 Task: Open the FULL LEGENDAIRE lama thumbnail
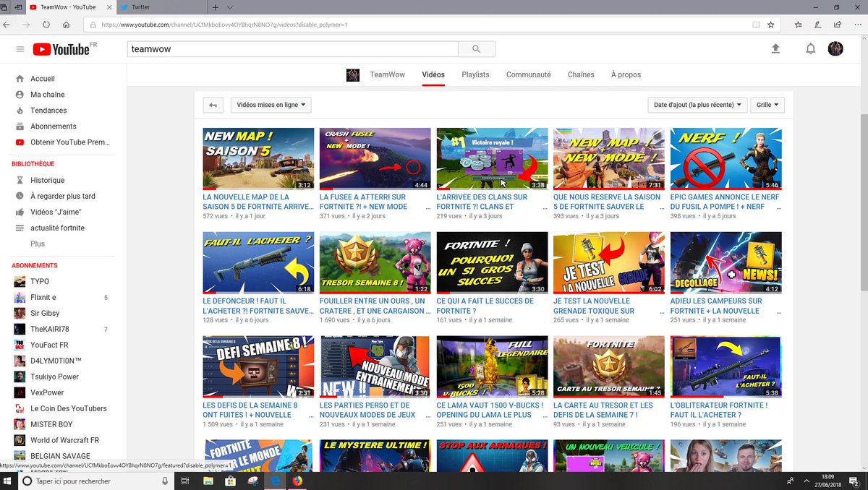(493, 367)
